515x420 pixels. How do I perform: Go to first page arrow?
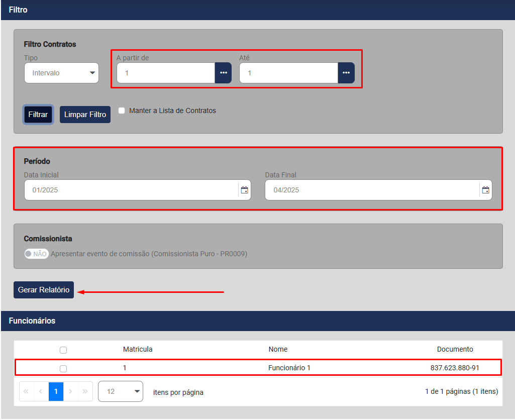click(26, 391)
